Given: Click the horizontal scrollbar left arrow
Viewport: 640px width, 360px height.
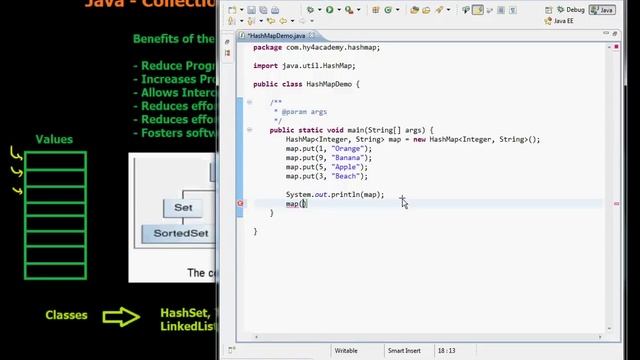Looking at the screenshot, I should pyautogui.click(x=256, y=337).
